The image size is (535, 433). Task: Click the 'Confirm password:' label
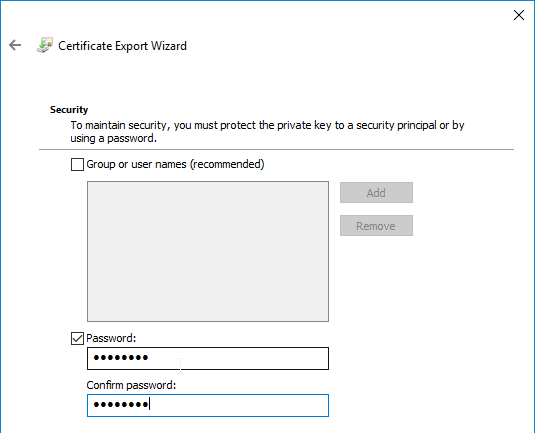tap(131, 385)
